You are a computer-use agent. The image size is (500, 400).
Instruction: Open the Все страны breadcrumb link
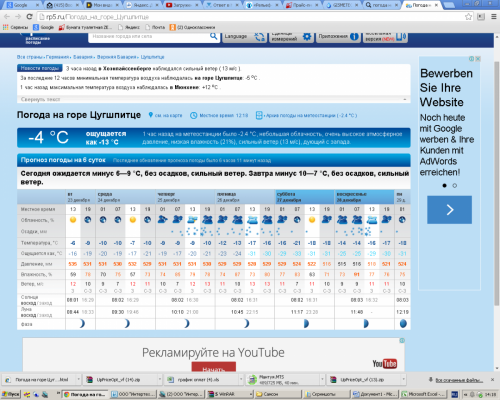[x=30, y=57]
